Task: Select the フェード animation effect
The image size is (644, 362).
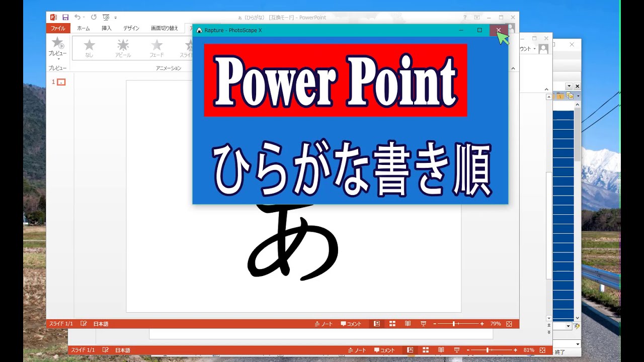Action: pos(156,48)
